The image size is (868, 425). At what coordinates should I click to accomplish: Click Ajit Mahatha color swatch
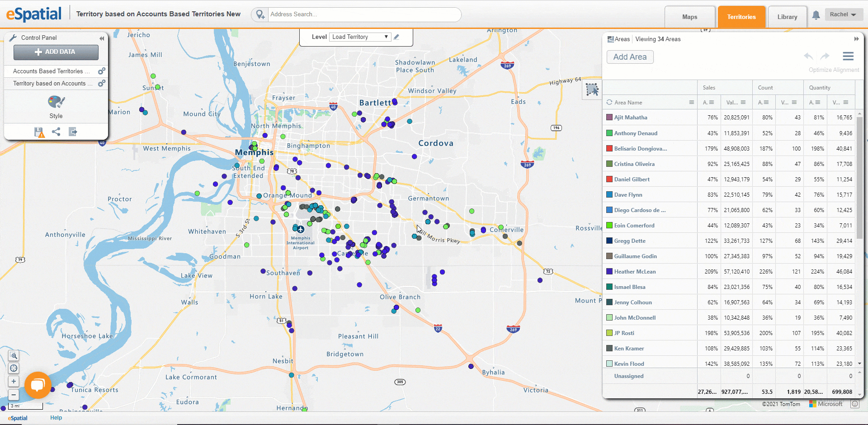point(609,117)
